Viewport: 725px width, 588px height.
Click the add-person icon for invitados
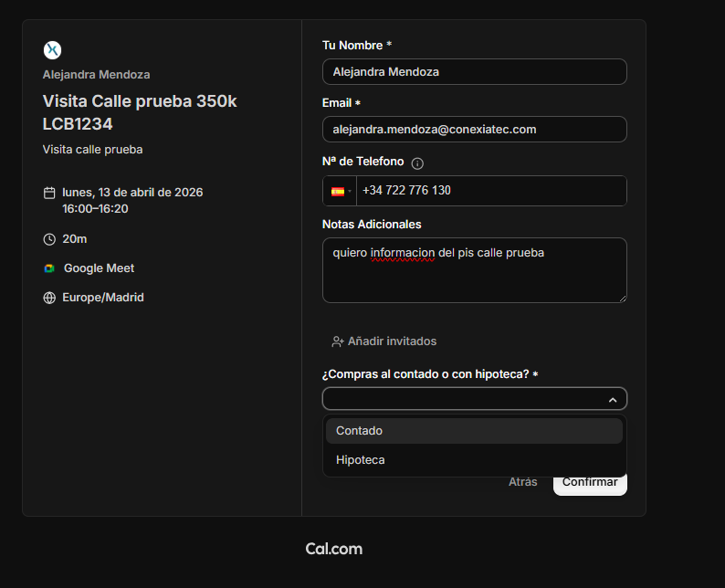pos(337,341)
